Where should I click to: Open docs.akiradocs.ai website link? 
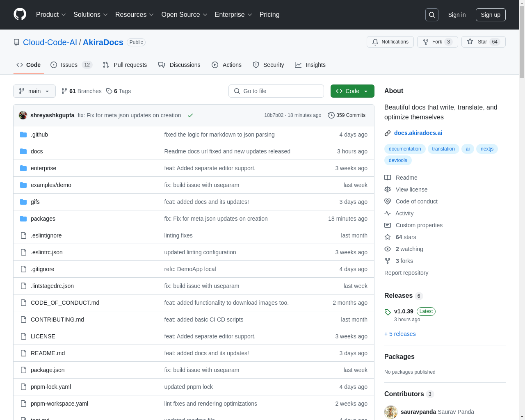pyautogui.click(x=418, y=133)
